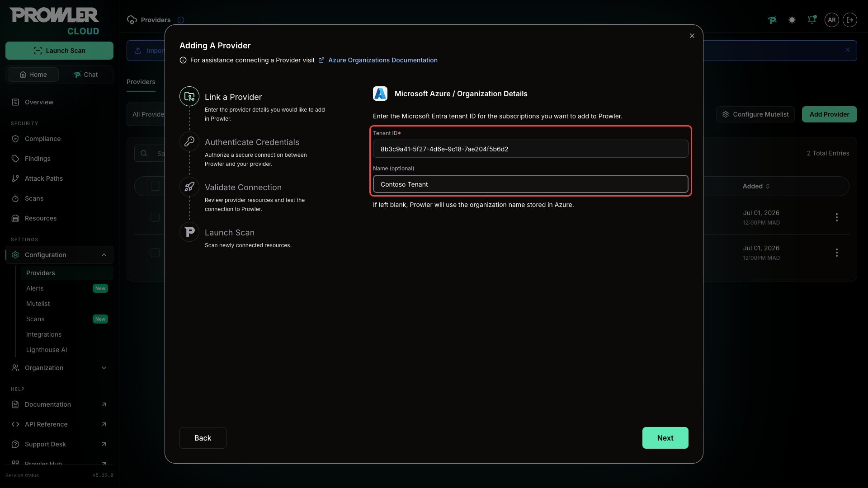Open the Home tab in sidebar
The height and width of the screenshot is (488, 868).
(33, 75)
